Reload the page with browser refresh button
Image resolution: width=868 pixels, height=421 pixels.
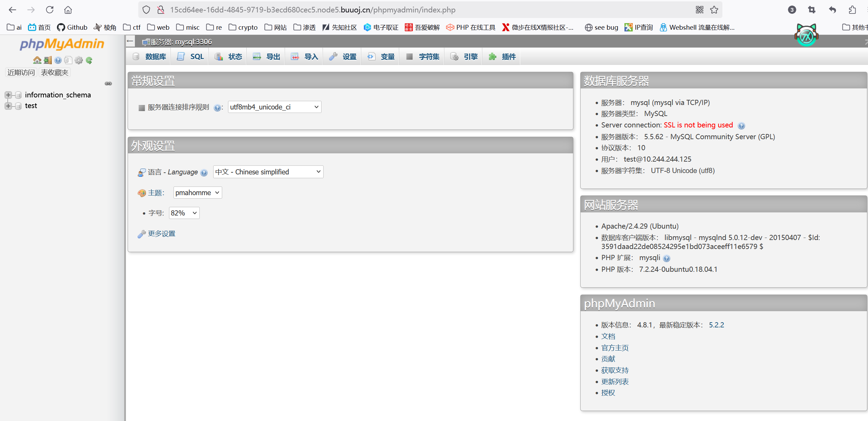tap(50, 10)
